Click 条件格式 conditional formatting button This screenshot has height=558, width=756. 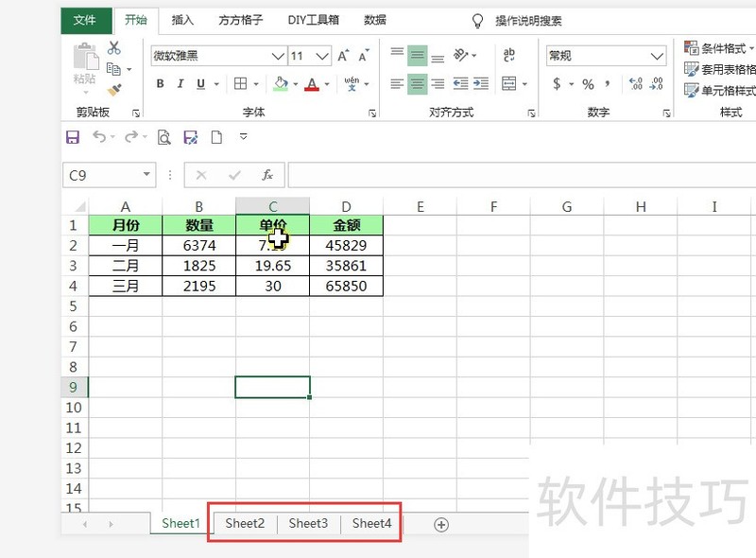(719, 48)
